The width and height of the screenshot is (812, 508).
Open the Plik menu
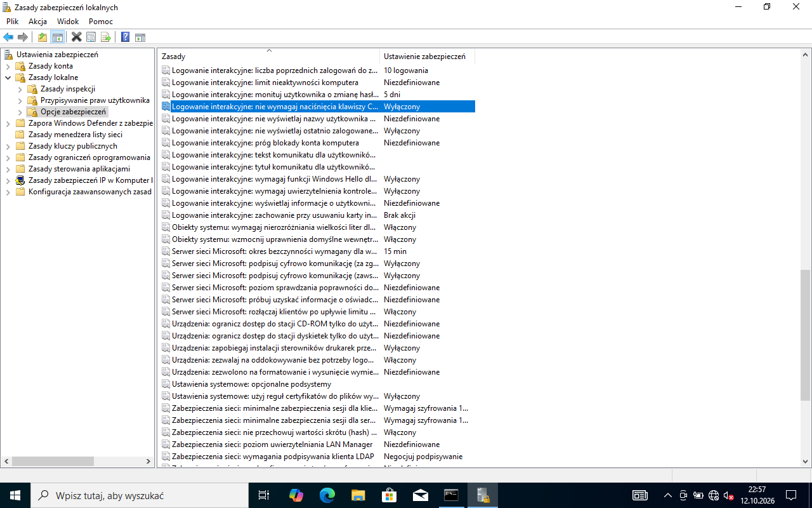[13, 21]
